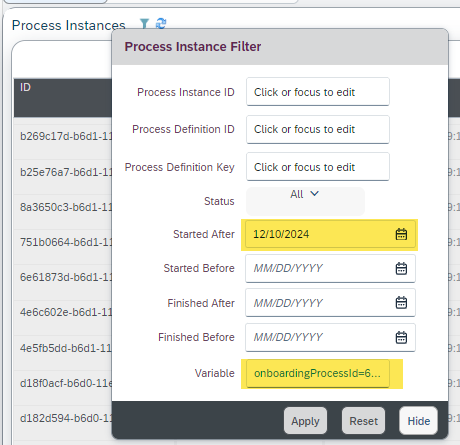Click the Apply filter button
The image size is (460, 445).
[x=305, y=421]
